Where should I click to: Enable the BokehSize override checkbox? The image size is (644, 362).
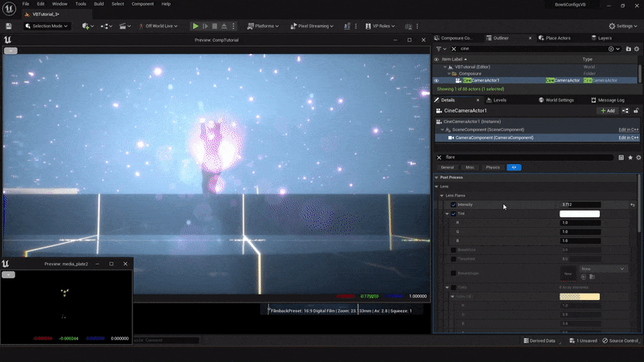[x=453, y=249]
